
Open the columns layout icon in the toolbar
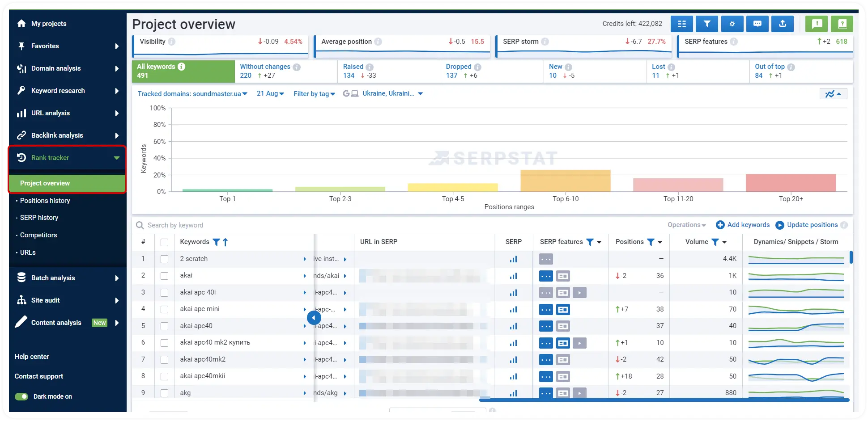coord(681,24)
